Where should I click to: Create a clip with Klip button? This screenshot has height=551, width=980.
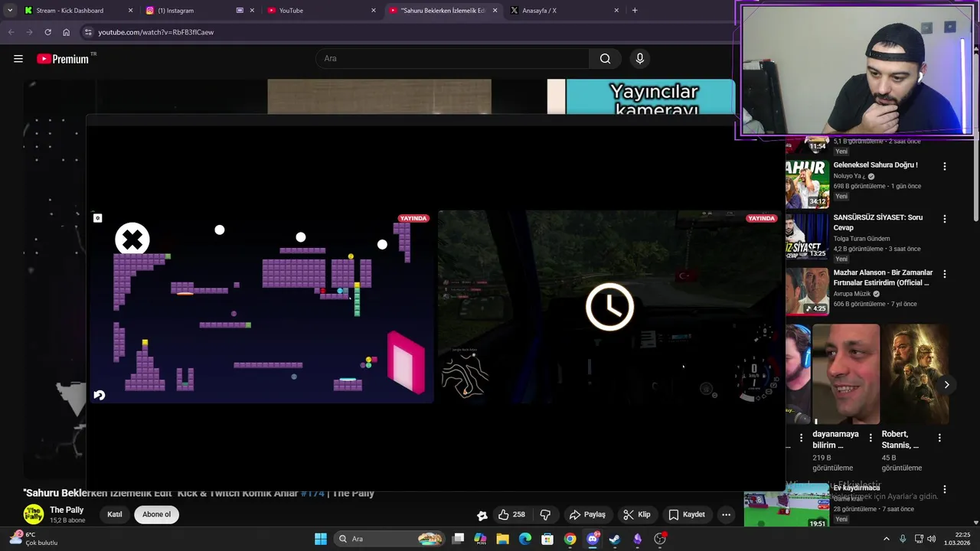pyautogui.click(x=637, y=514)
